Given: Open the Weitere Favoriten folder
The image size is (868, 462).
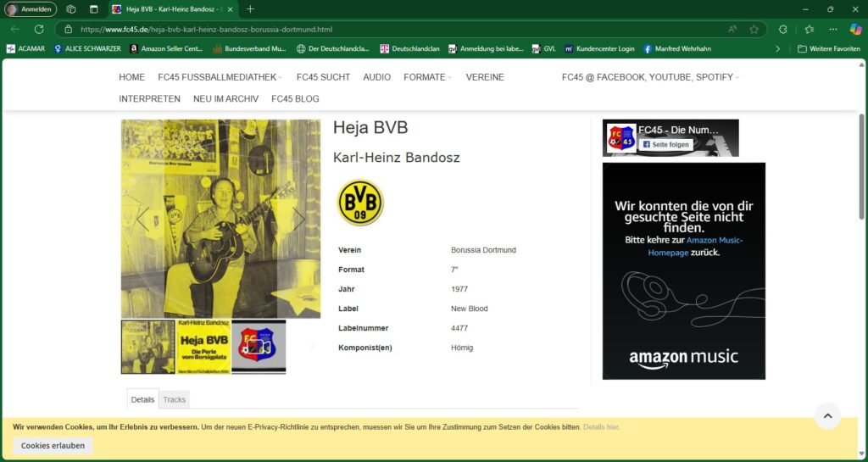Looking at the screenshot, I should 829,48.
